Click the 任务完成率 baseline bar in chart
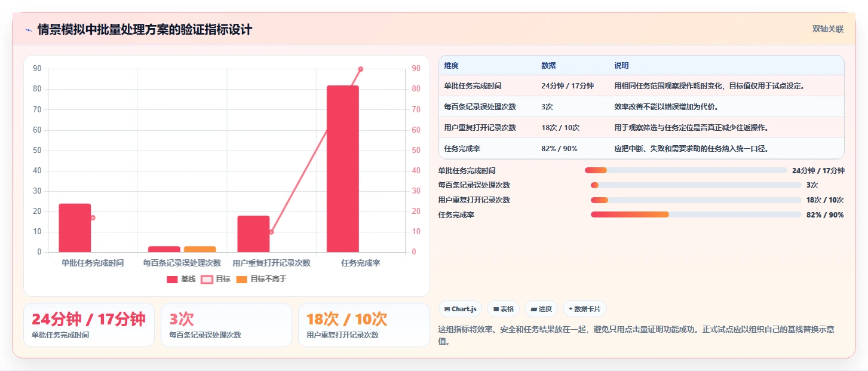The image size is (868, 371). tap(343, 168)
